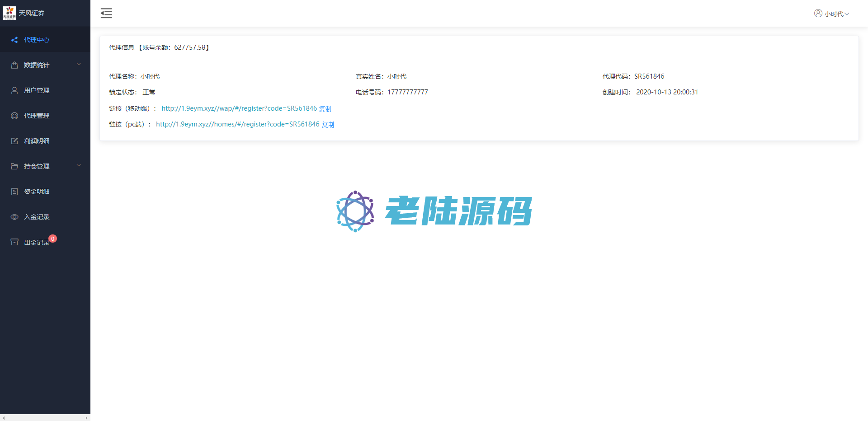The height and width of the screenshot is (421, 868).
Task: Open the 代理管理 menu item
Action: (45, 116)
